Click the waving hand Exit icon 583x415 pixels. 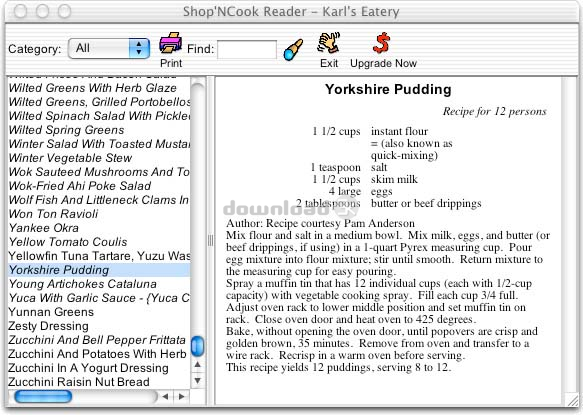pos(329,43)
